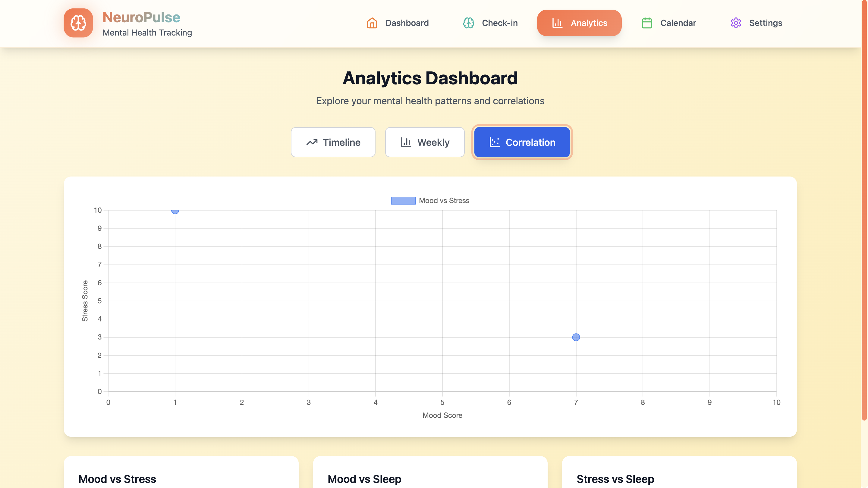Click the Check-in brain icon
The image size is (868, 488).
coord(468,23)
